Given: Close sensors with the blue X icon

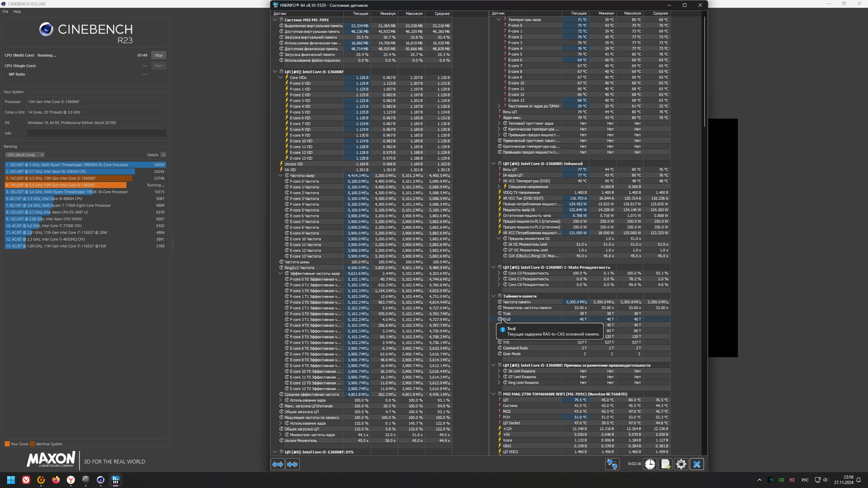Looking at the screenshot, I should coord(697,464).
